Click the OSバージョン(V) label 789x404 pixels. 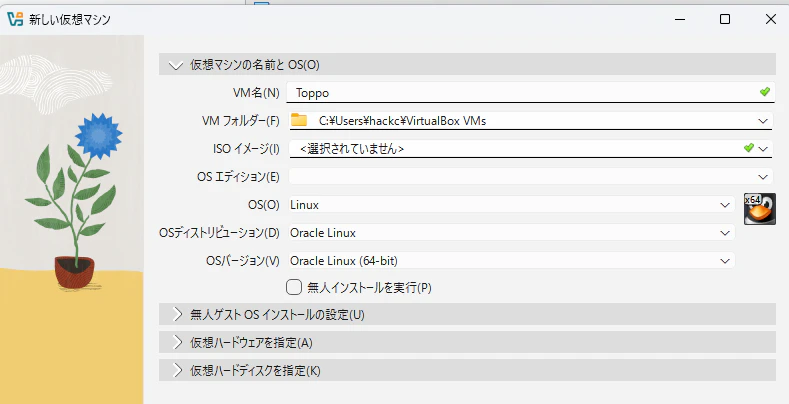243,261
